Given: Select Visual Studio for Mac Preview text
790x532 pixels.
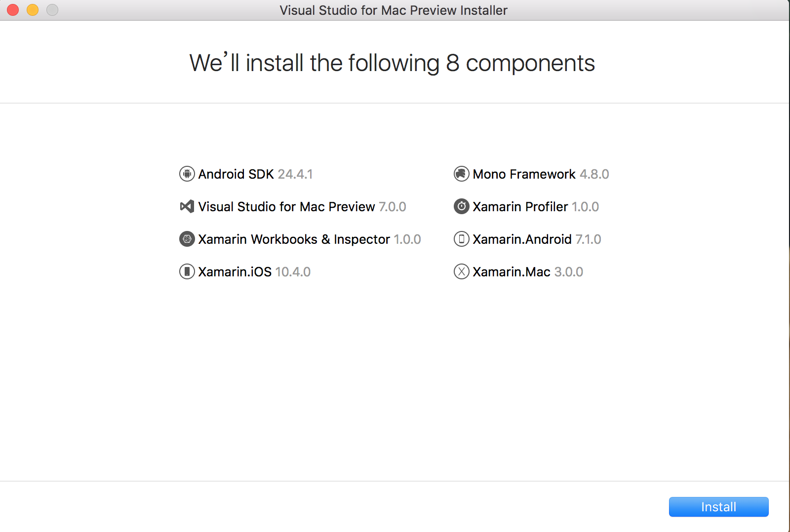Looking at the screenshot, I should point(286,207).
